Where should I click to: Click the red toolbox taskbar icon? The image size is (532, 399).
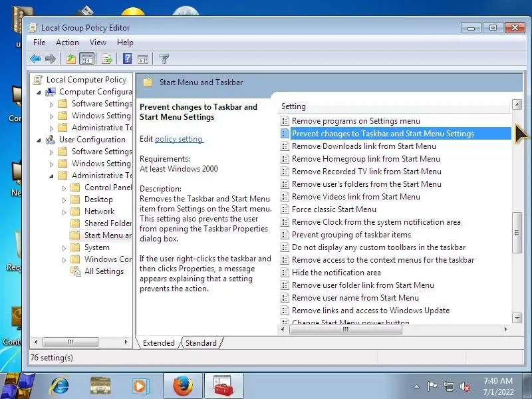tap(223, 386)
